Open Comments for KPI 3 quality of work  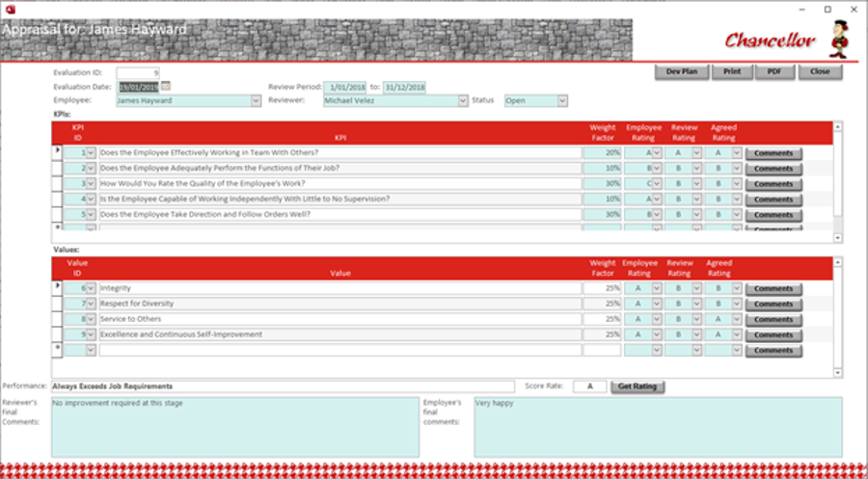pyautogui.click(x=773, y=184)
